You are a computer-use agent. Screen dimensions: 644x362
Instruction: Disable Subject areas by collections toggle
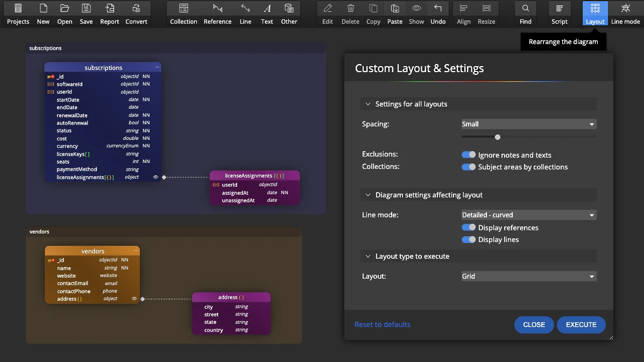tap(469, 167)
